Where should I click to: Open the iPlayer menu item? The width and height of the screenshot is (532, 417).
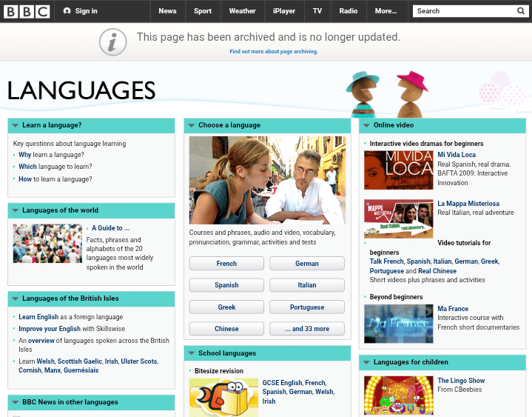coord(284,11)
